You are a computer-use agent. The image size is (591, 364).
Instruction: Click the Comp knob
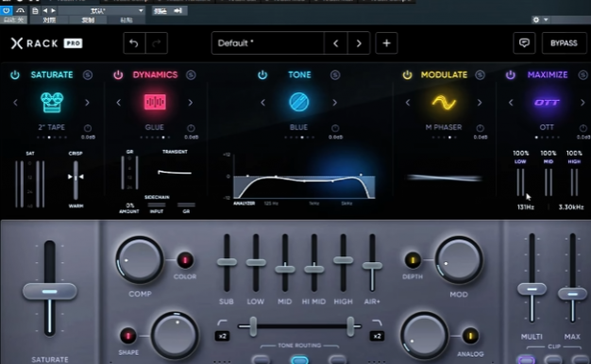[140, 260]
